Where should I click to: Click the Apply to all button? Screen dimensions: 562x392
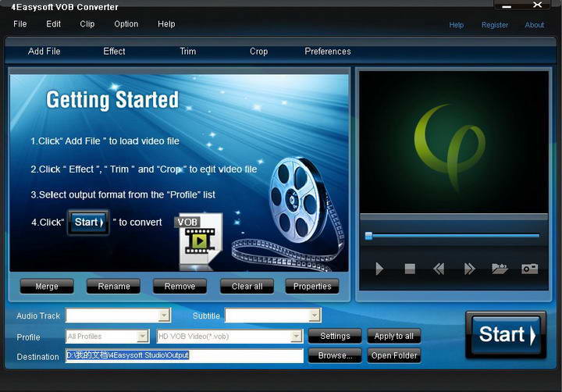394,336
